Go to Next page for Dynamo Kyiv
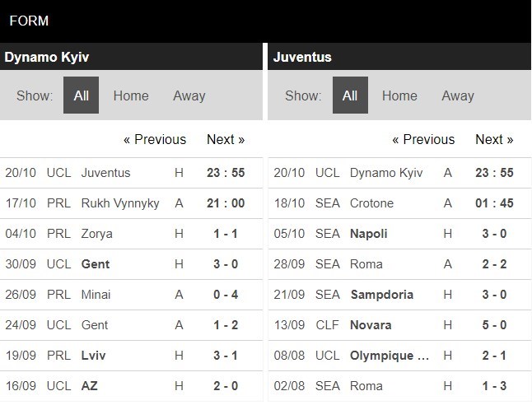Image resolution: width=532 pixels, height=405 pixels. [226, 139]
